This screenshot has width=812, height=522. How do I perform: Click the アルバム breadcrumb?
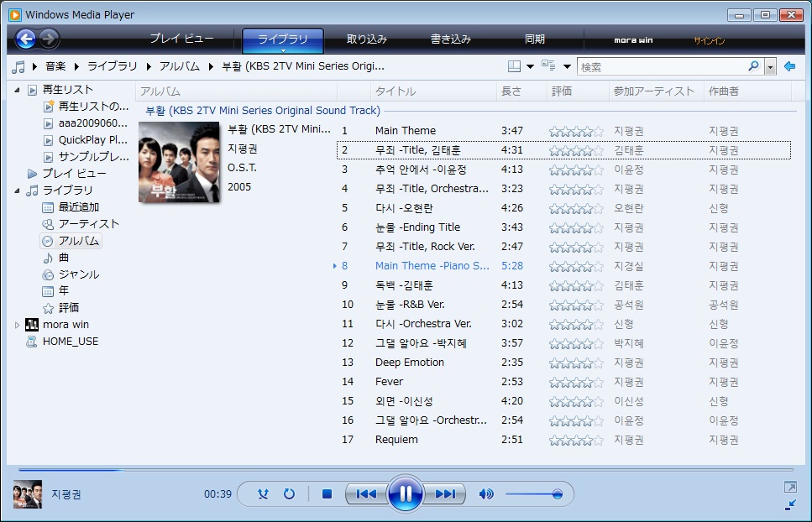pyautogui.click(x=179, y=66)
